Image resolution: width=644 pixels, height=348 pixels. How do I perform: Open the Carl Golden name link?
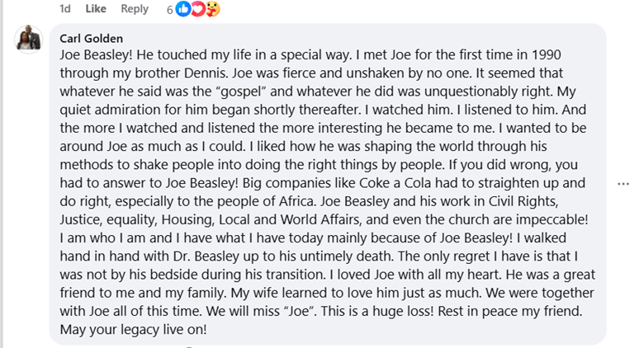(x=91, y=38)
